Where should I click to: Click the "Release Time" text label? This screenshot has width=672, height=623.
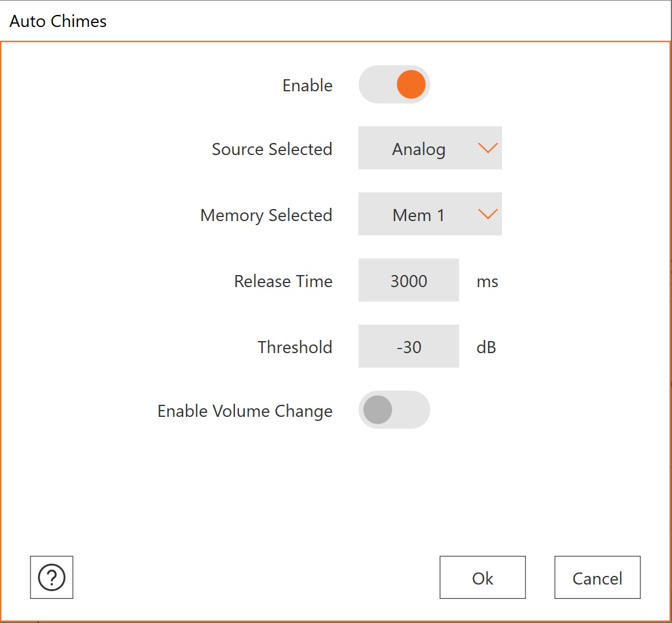pyautogui.click(x=283, y=281)
